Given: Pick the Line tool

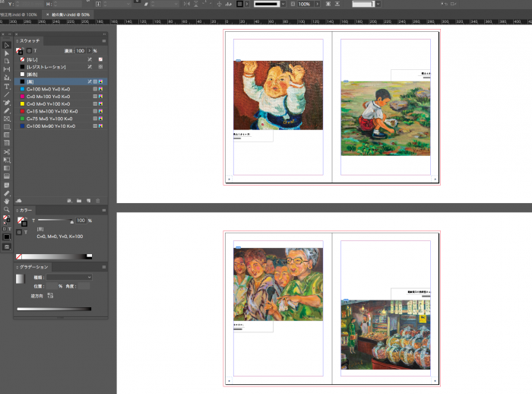Looking at the screenshot, I should tap(6, 94).
